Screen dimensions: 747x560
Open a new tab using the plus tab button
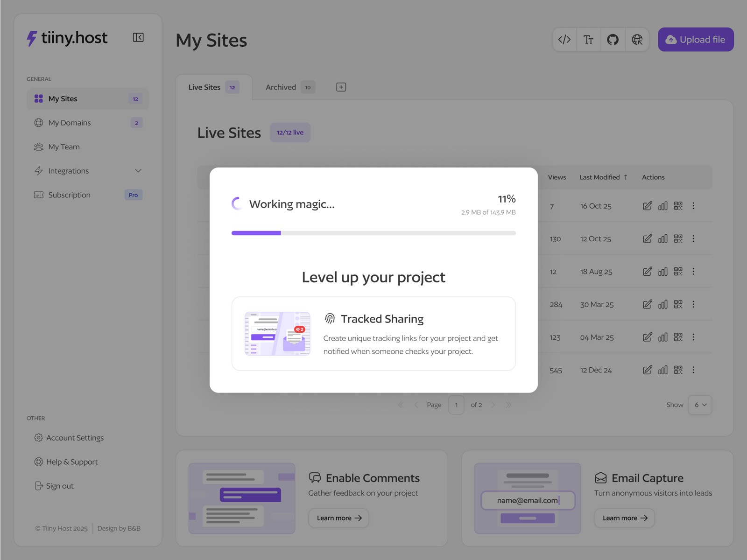[341, 87]
